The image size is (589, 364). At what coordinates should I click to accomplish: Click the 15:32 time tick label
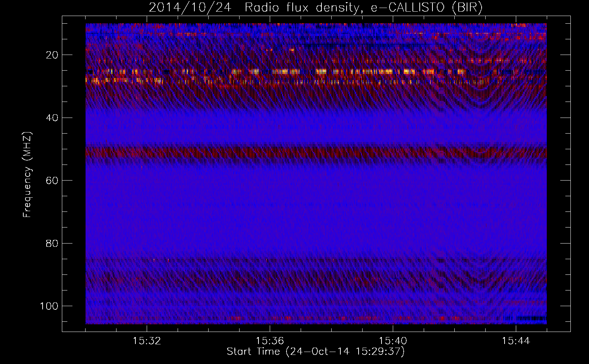click(147, 341)
